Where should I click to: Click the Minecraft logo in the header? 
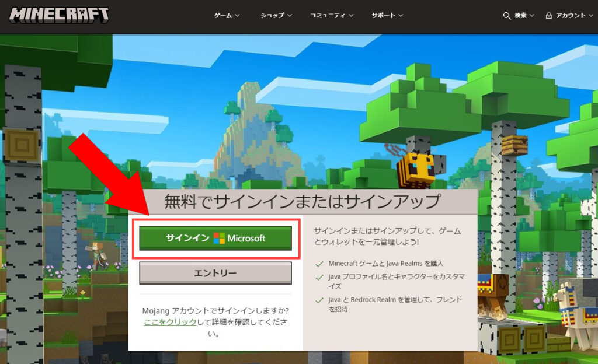pyautogui.click(x=59, y=16)
